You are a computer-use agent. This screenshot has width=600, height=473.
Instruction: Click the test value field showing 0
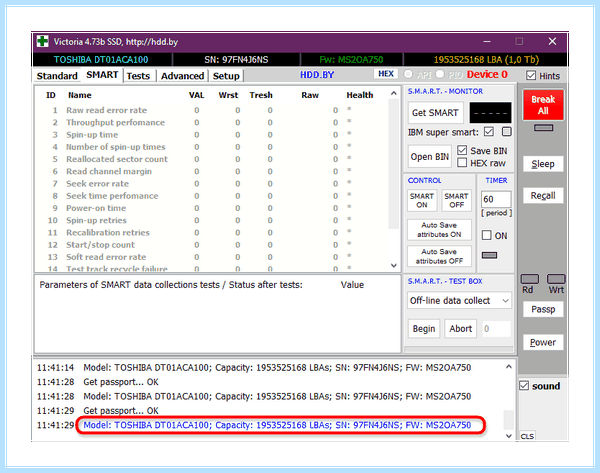pyautogui.click(x=496, y=329)
